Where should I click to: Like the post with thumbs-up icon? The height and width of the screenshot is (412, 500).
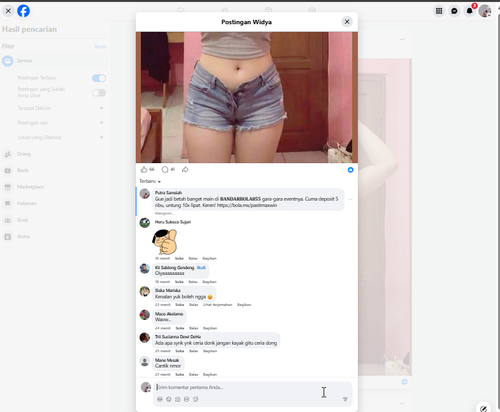144,170
